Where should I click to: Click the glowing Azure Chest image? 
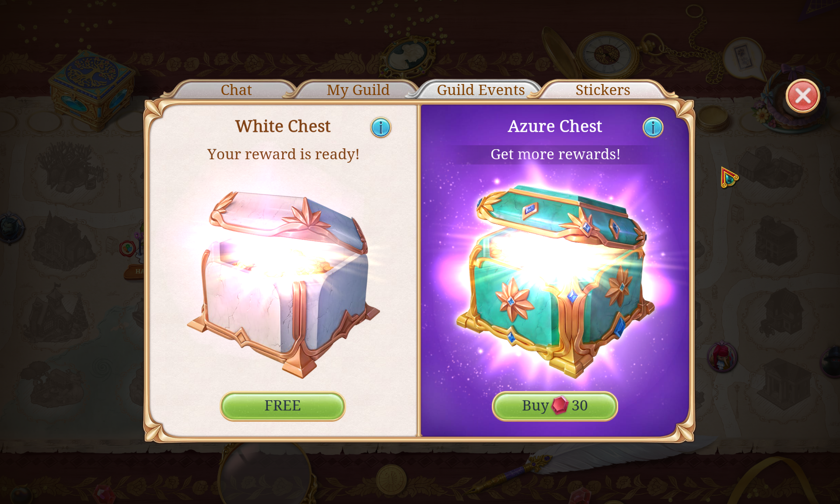555,281
